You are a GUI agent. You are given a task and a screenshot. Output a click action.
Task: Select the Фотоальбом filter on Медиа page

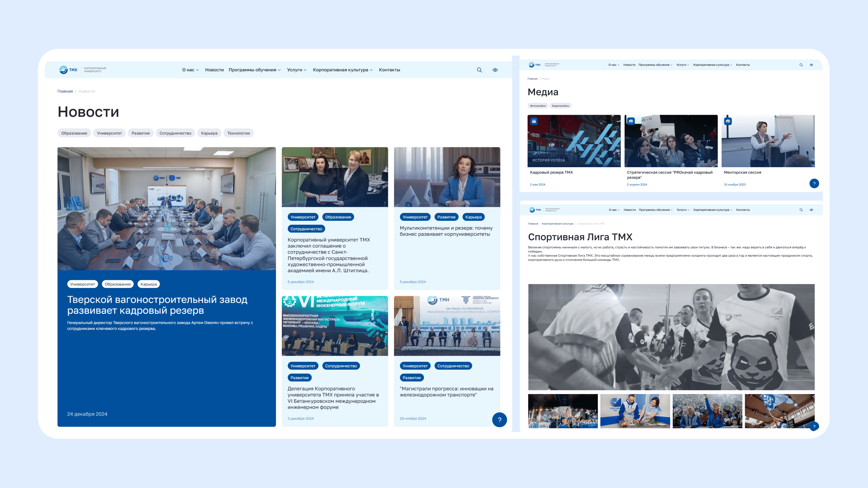[538, 106]
